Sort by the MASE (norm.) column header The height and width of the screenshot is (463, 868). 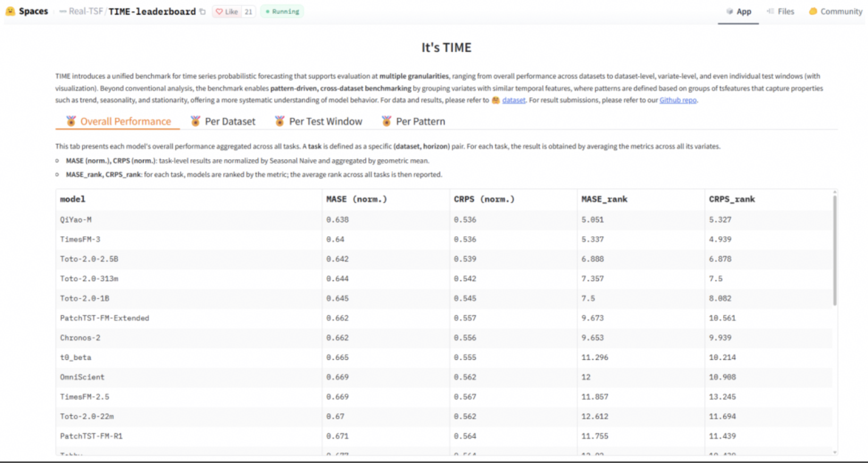coord(356,199)
